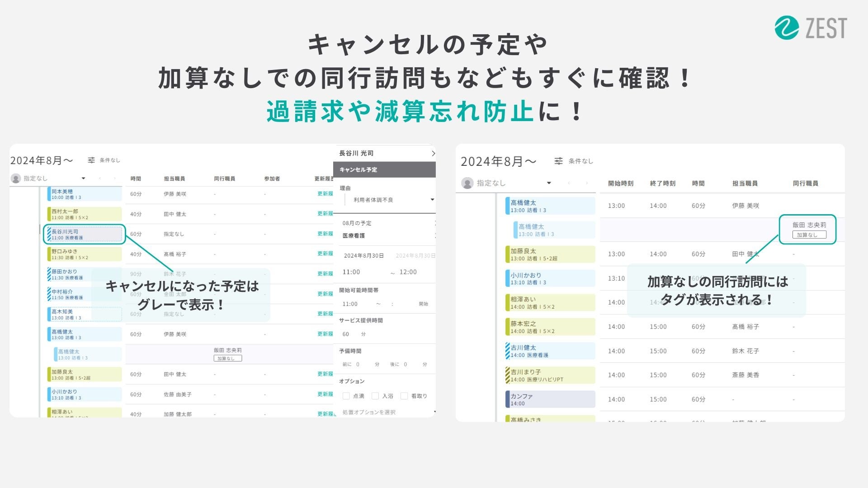The width and height of the screenshot is (868, 488).
Task: Go to previous page arrow in right panel
Action: pyautogui.click(x=569, y=183)
